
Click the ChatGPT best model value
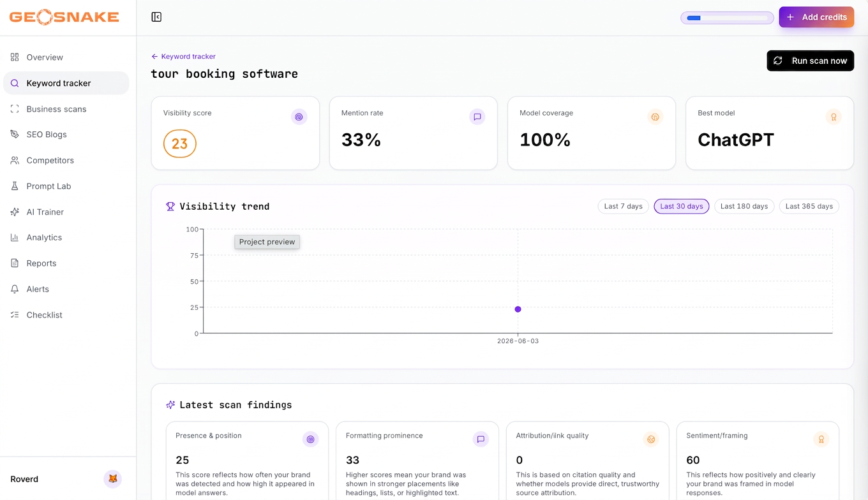point(736,140)
